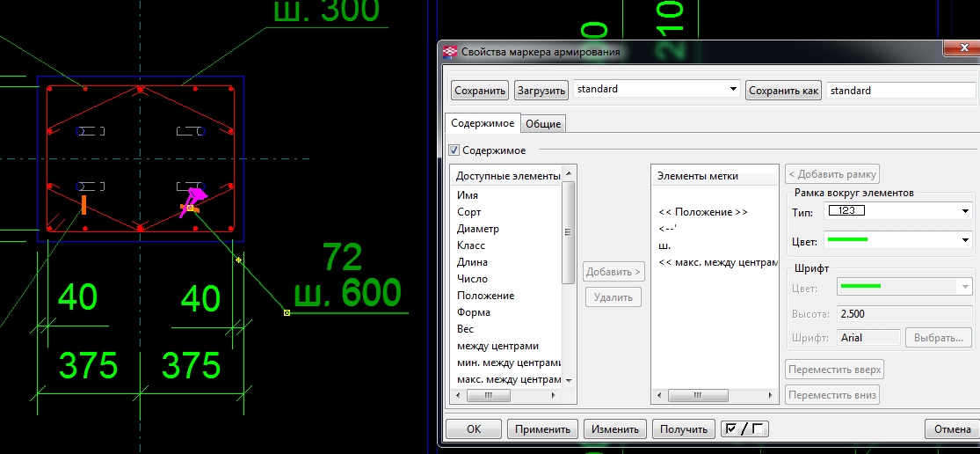
Task: Open the frame Цвет color dropdown
Action: pyautogui.click(x=965, y=240)
